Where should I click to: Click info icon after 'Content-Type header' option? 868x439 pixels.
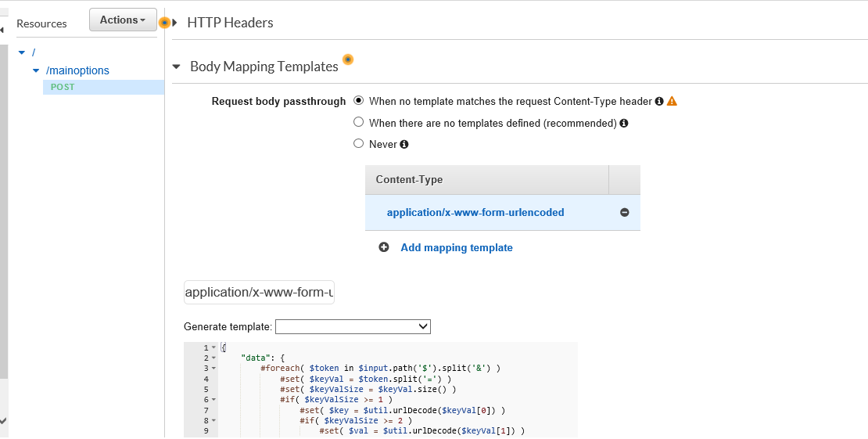658,101
